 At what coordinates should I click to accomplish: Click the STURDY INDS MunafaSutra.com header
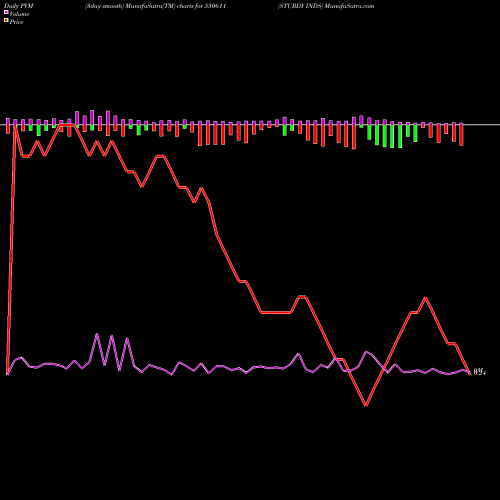pyautogui.click(x=326, y=6)
